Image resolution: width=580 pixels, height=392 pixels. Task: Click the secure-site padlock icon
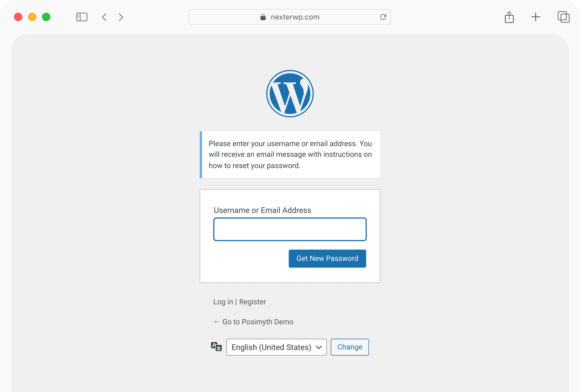point(263,17)
